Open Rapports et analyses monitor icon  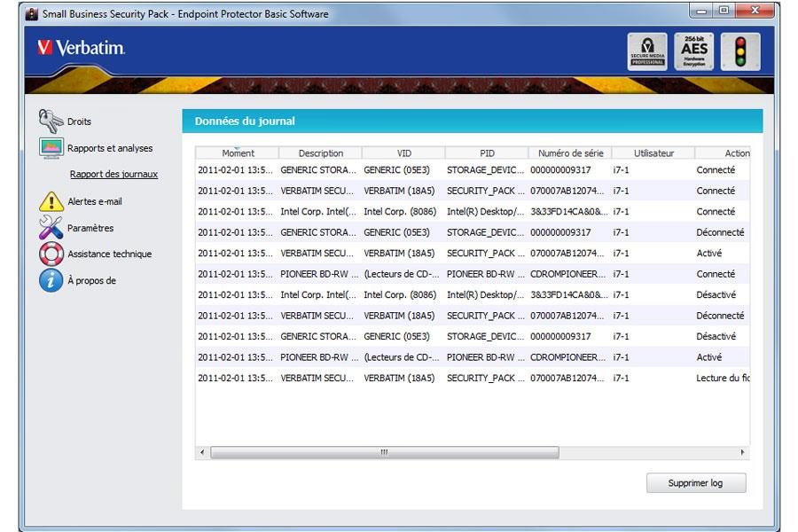point(51,148)
